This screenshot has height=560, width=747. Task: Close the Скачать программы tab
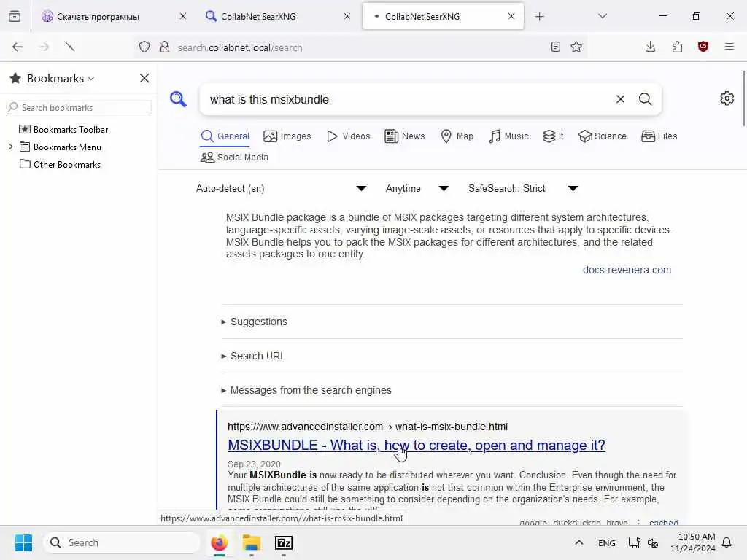(x=183, y=16)
